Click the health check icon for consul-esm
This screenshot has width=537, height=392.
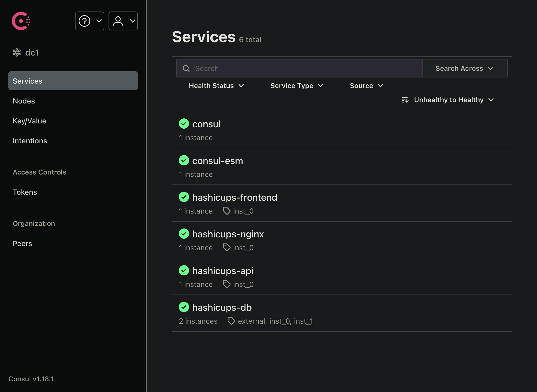[x=184, y=160]
